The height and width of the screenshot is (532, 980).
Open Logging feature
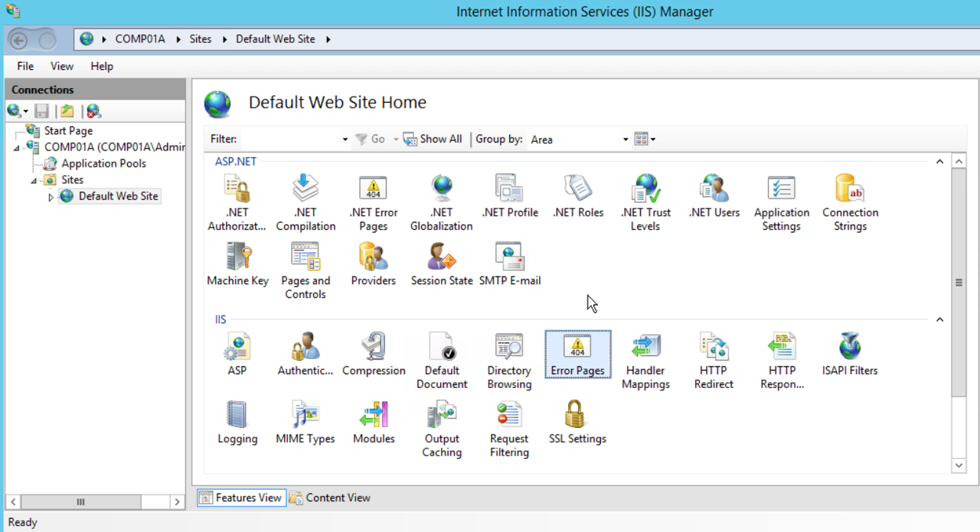pos(237,423)
